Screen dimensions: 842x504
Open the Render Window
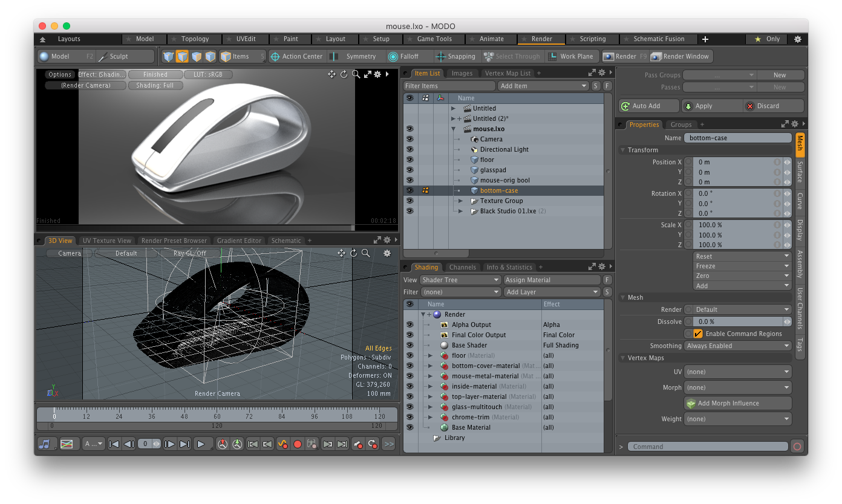click(x=681, y=56)
